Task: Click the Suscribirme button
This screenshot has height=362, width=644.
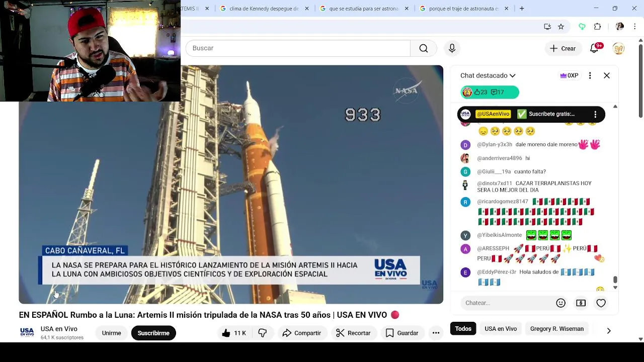Action: click(153, 333)
